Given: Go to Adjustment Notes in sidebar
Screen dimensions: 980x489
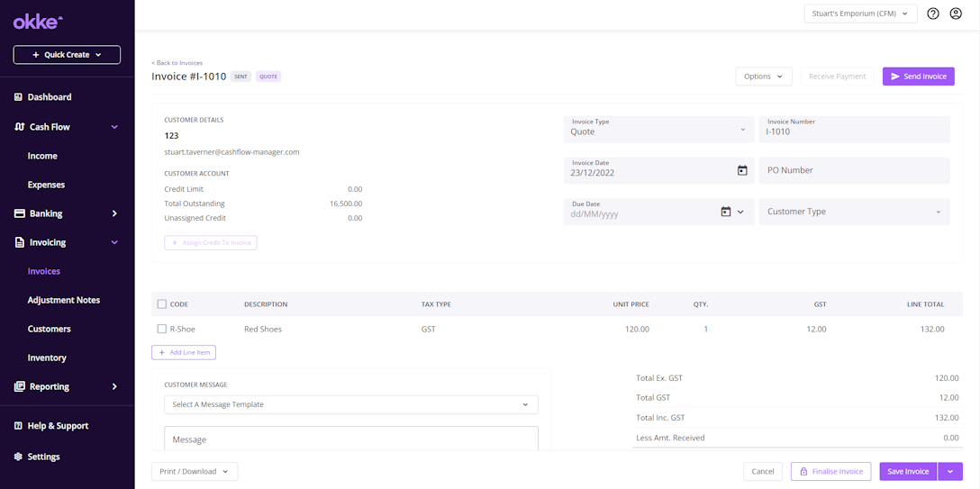Looking at the screenshot, I should (x=64, y=300).
